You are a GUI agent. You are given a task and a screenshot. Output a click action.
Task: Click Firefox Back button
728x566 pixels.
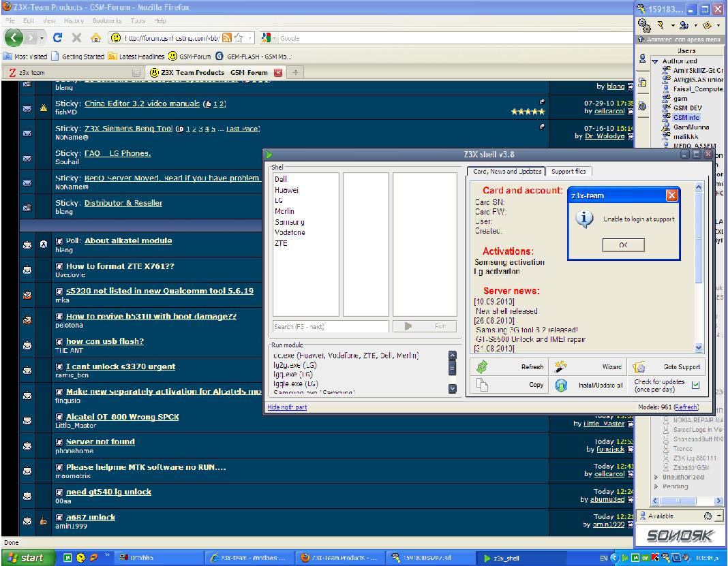(x=14, y=37)
